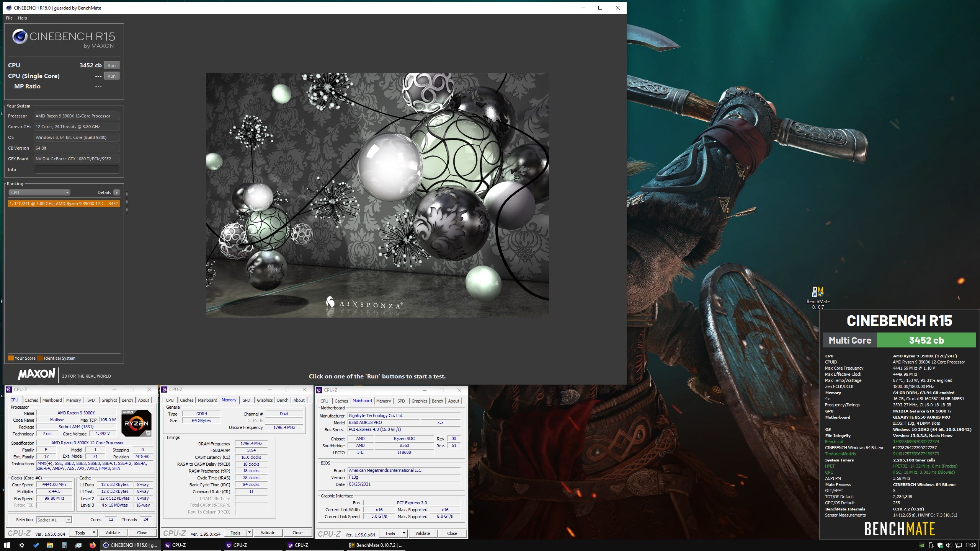Click the Cinebench R15 sphere logo
Screen dimensions: 980x551
coord(20,37)
